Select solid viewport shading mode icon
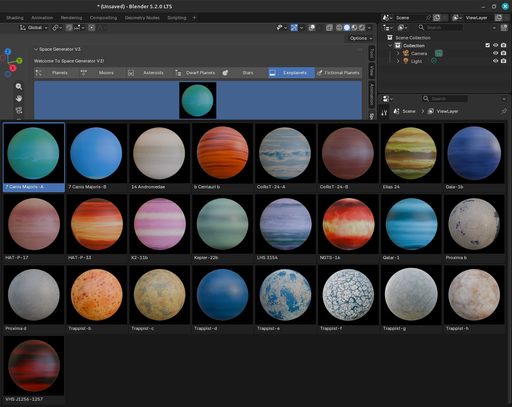The width and height of the screenshot is (512, 407). coord(347,28)
